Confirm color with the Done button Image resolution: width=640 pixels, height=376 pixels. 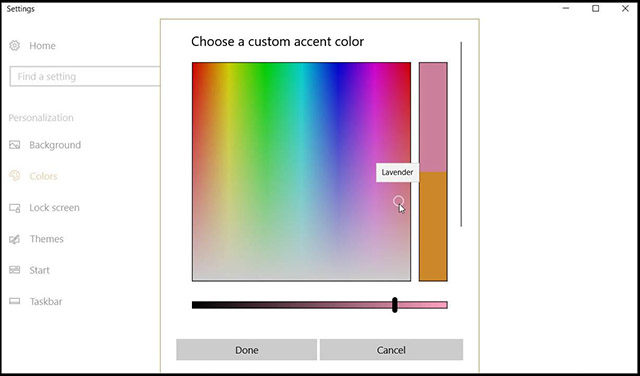point(247,350)
